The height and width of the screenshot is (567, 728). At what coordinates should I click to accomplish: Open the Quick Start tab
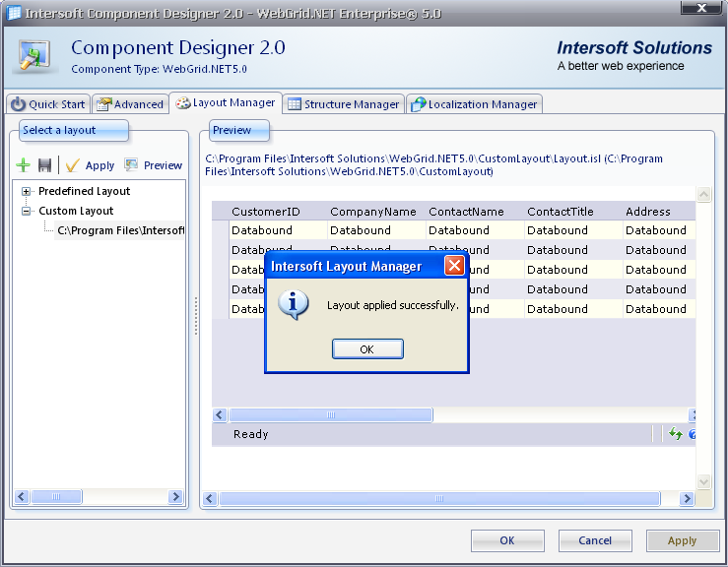click(48, 104)
